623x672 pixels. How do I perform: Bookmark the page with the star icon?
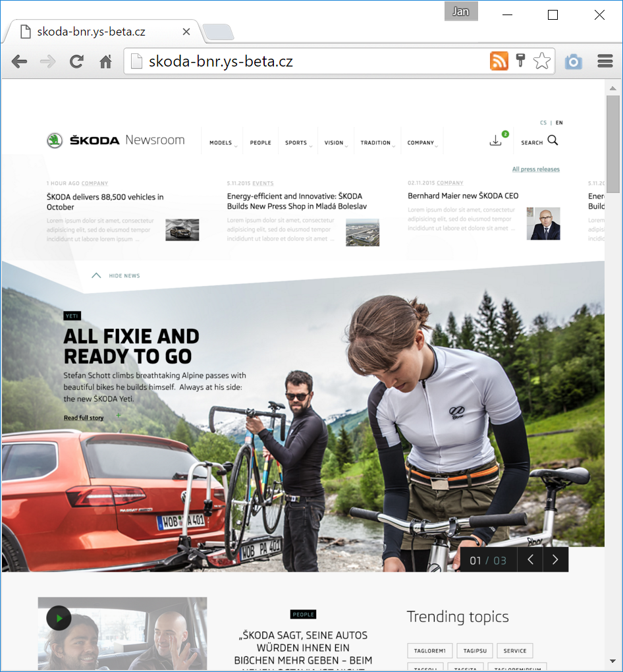click(x=542, y=61)
